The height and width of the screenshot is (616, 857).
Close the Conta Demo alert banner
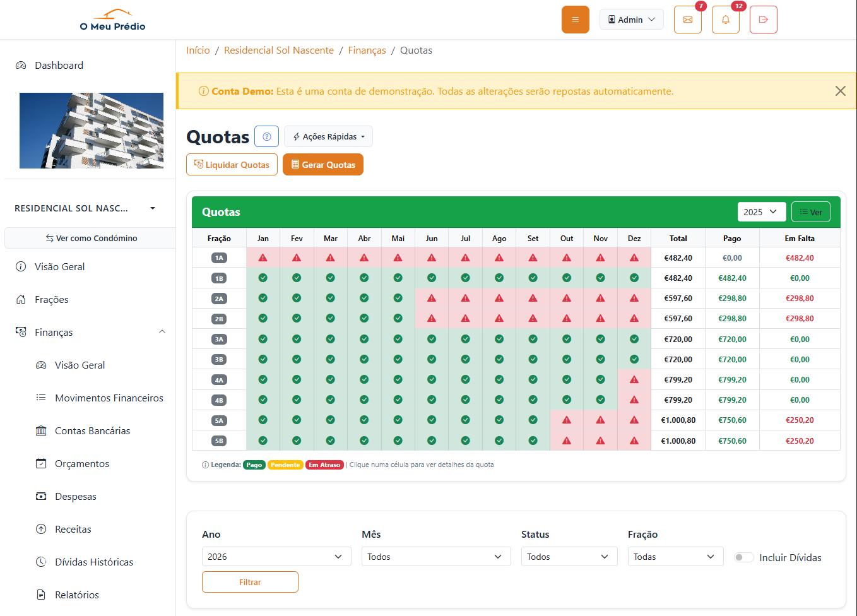pyautogui.click(x=840, y=91)
